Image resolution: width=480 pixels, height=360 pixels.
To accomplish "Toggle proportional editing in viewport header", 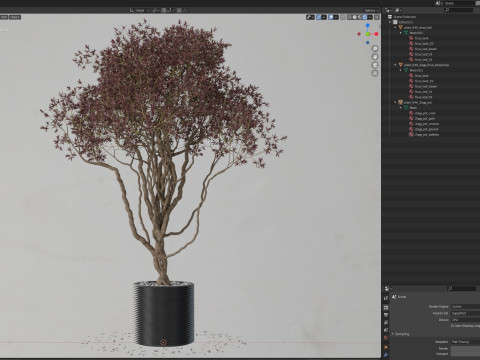I will tap(179, 10).
